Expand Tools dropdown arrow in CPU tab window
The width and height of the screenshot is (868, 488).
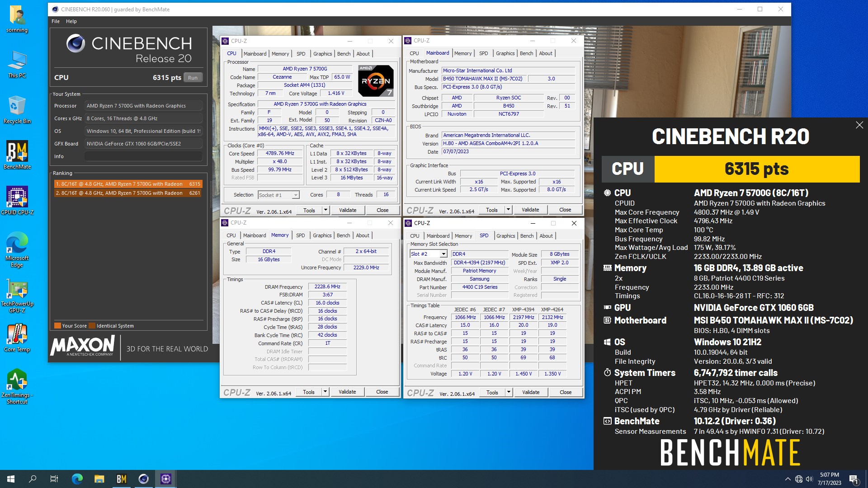tap(325, 210)
